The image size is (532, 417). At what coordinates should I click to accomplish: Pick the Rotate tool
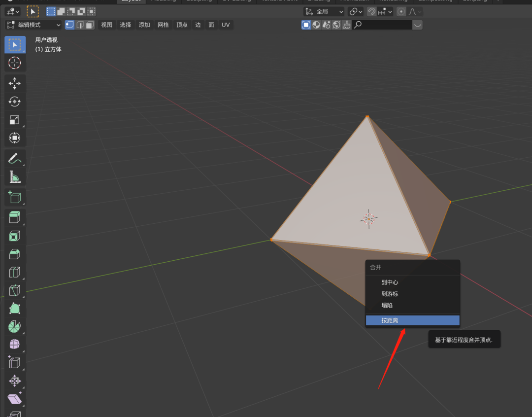(15, 102)
